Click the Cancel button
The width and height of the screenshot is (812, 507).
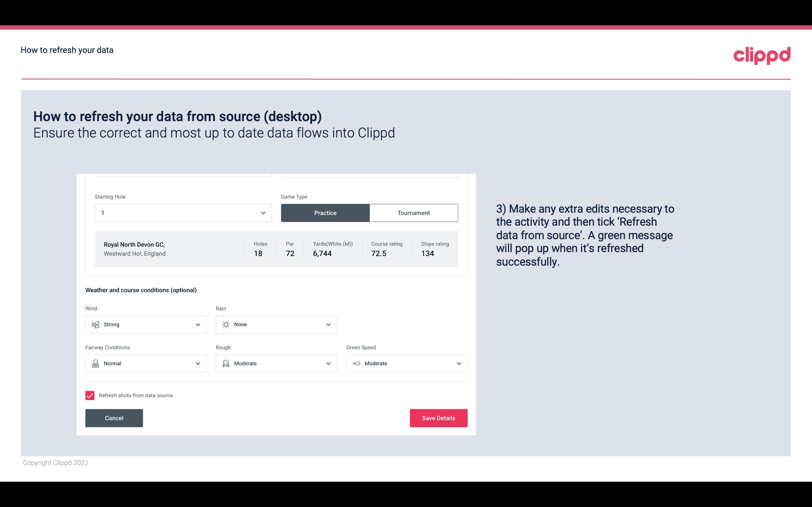click(x=114, y=418)
